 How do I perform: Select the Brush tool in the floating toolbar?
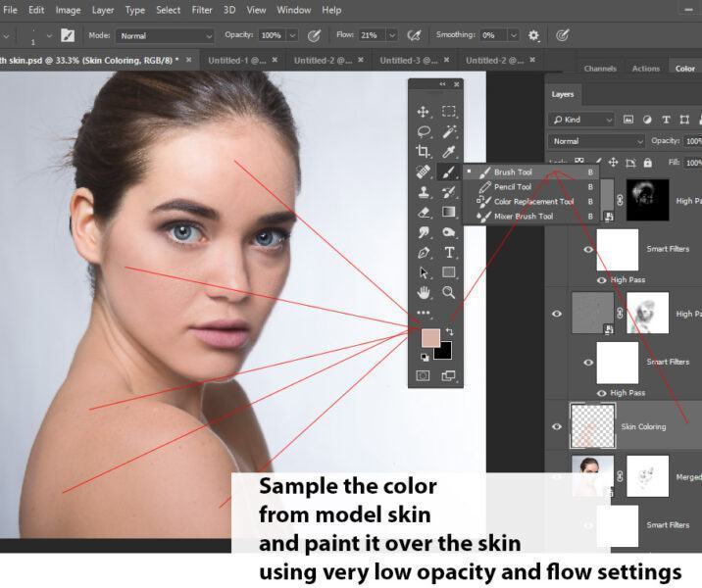pyautogui.click(x=449, y=171)
